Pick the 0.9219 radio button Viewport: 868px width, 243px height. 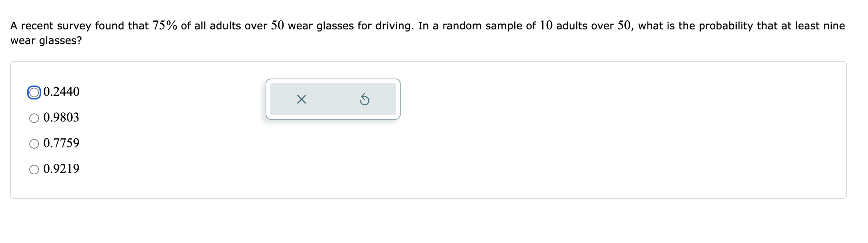pos(34,170)
